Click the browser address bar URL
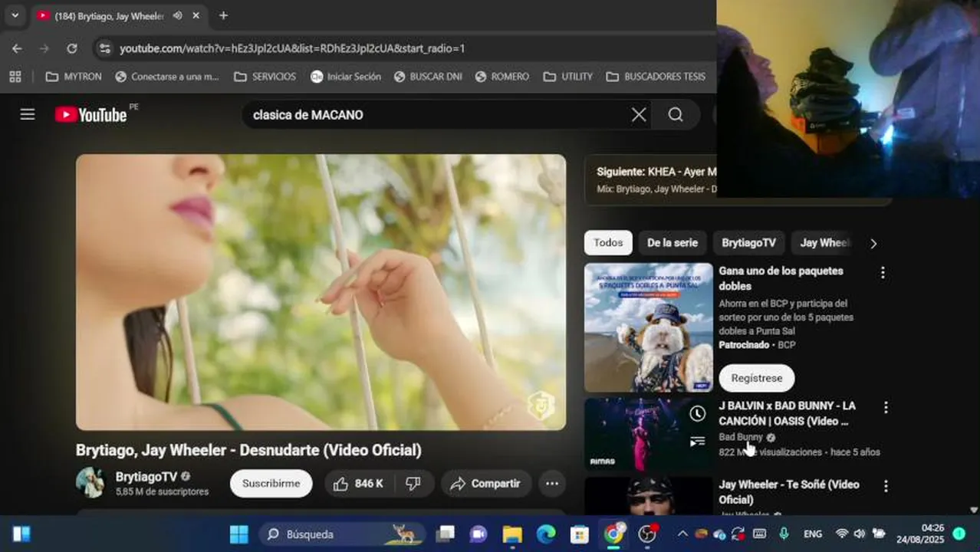The image size is (980, 552). pyautogui.click(x=292, y=48)
